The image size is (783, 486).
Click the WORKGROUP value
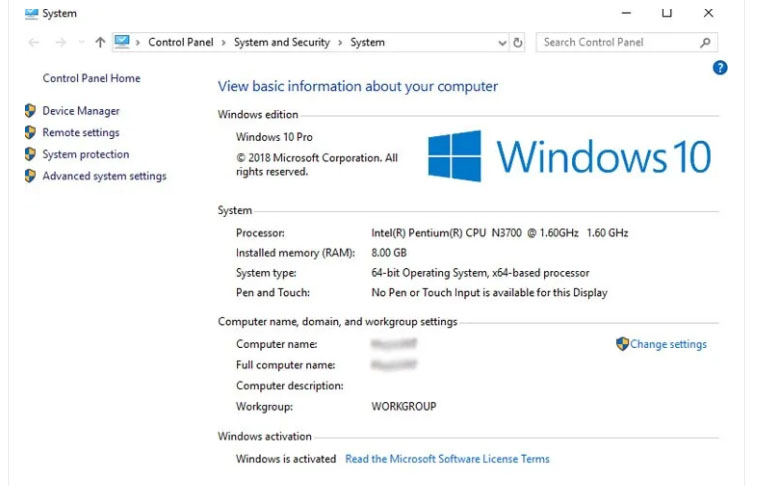pos(404,407)
